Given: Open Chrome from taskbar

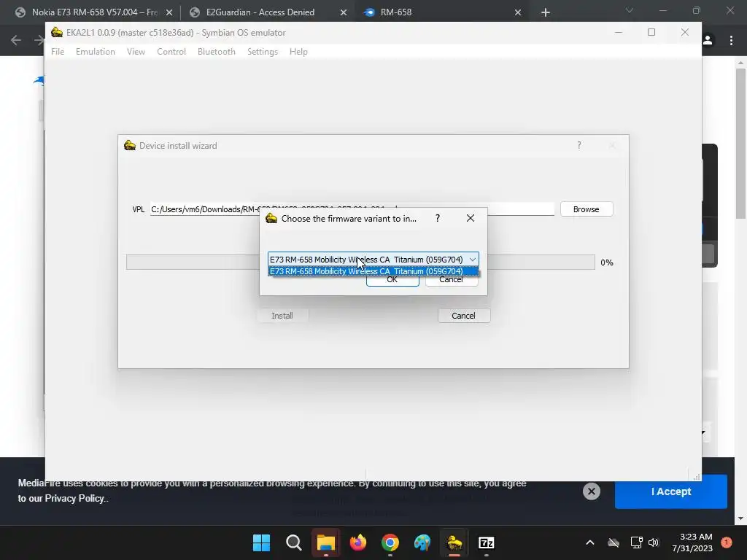Looking at the screenshot, I should tap(390, 542).
